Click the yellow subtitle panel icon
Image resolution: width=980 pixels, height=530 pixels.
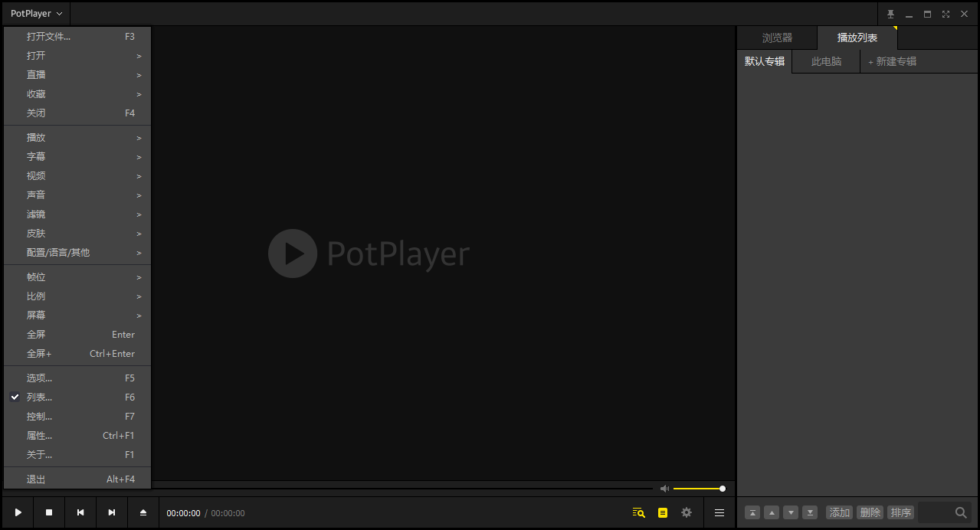coord(662,512)
